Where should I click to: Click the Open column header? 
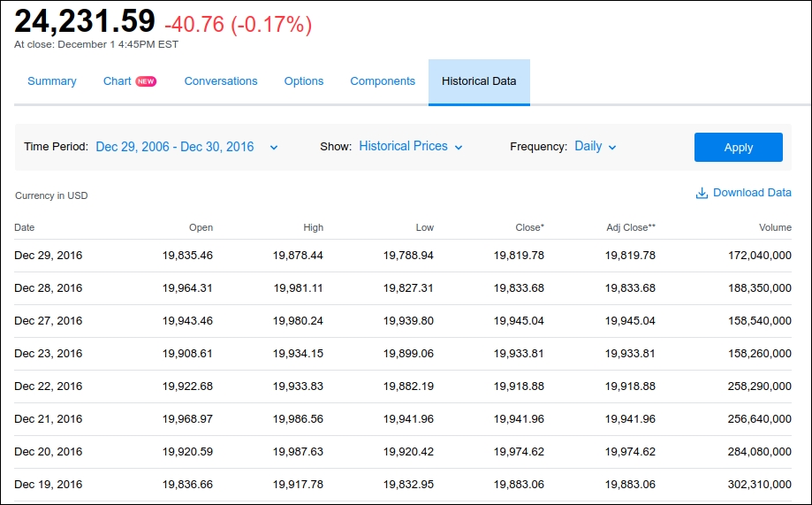[201, 227]
